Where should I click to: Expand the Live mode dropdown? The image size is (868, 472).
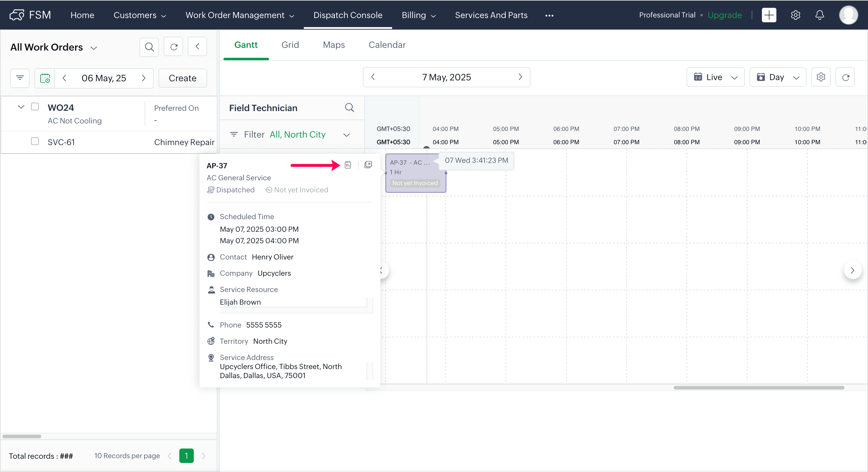tap(715, 77)
